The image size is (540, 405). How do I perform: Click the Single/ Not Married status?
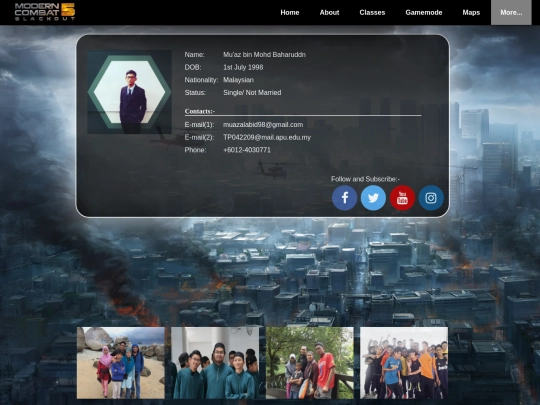click(x=252, y=93)
